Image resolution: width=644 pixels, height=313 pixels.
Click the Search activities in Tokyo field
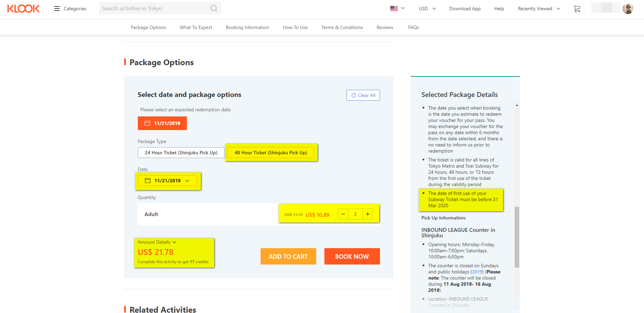pyautogui.click(x=160, y=8)
